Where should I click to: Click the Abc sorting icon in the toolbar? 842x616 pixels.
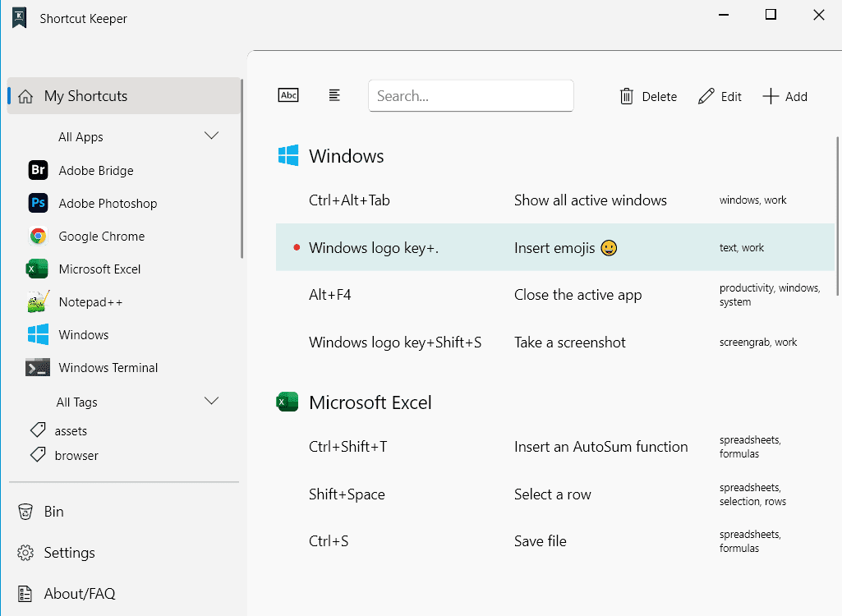[x=288, y=95]
